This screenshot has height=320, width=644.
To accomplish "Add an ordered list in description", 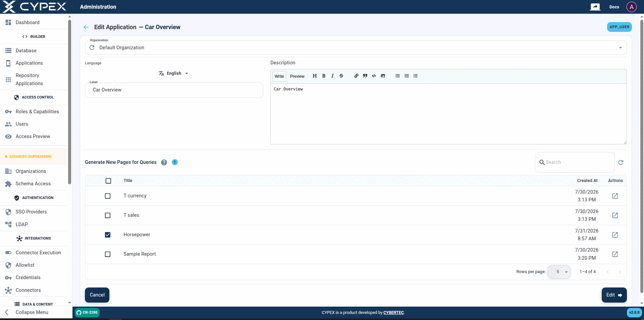I will (407, 76).
